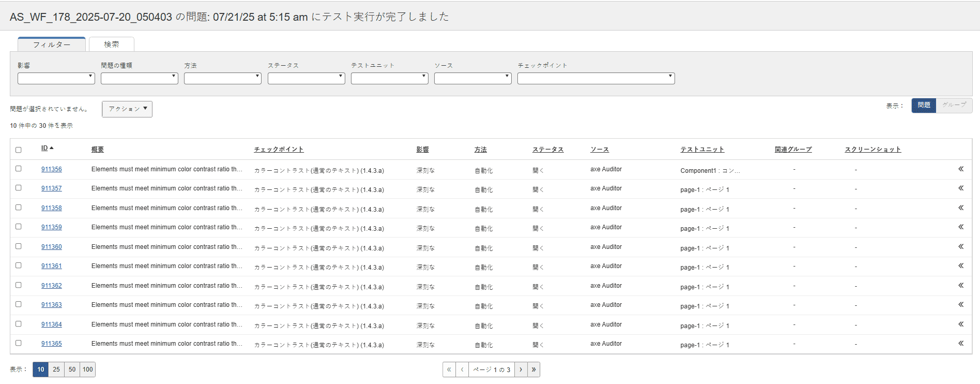Viewport: 980px width, 384px height.
Task: Switch to the 検索 tab
Action: [112, 45]
